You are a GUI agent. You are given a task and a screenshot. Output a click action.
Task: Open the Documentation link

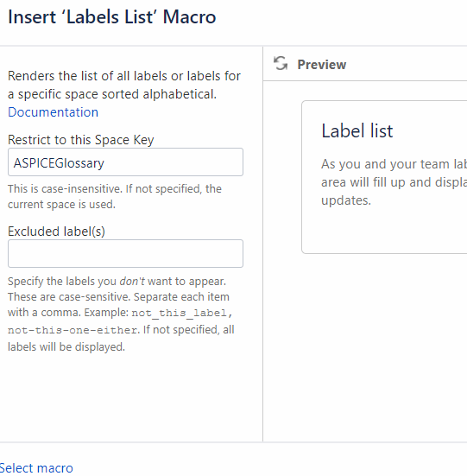click(x=53, y=112)
